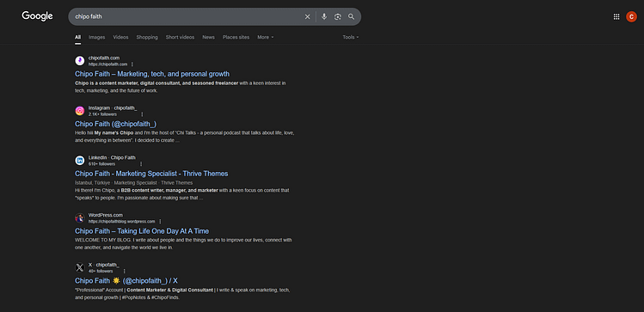Click the '2.1K+ followers' text
This screenshot has height=312, width=644.
click(102, 114)
